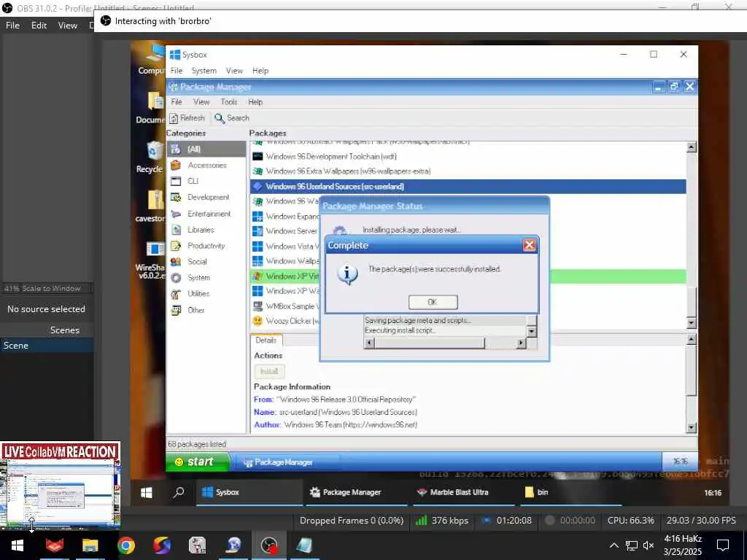Click the Documents desktop icon
Screen dimensions: 747x560
pyautogui.click(x=152, y=107)
